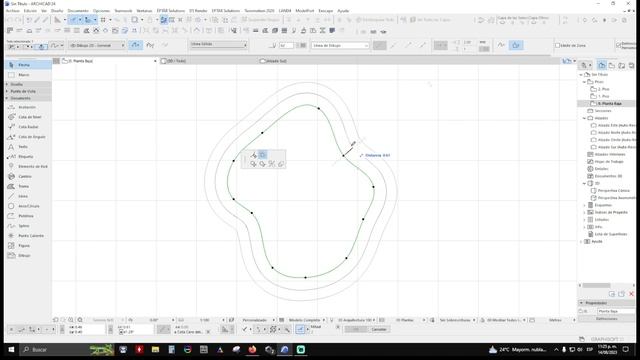Open Hojas de Trabajo in the navigator
Viewport: 640px width, 360px height.
pos(609,162)
